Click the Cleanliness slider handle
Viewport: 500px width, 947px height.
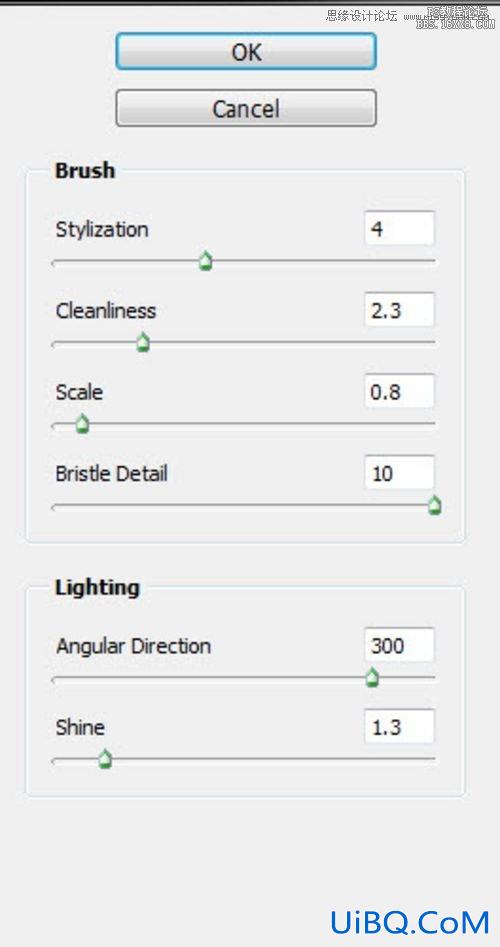(143, 343)
